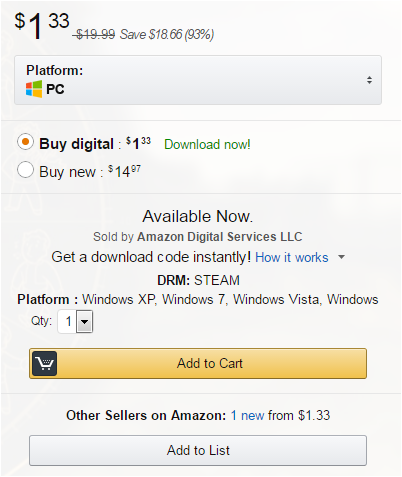Click the shopping cart icon on Add to Cart
The width and height of the screenshot is (402, 477).
point(45,363)
